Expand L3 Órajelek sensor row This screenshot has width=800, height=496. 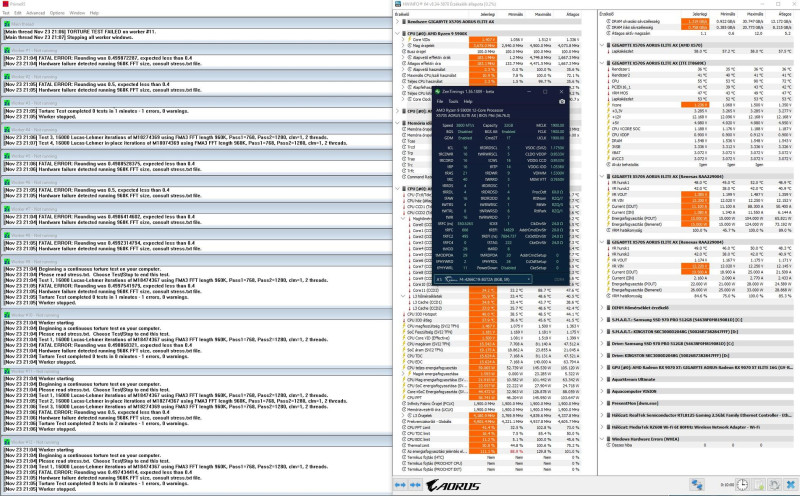[403, 415]
